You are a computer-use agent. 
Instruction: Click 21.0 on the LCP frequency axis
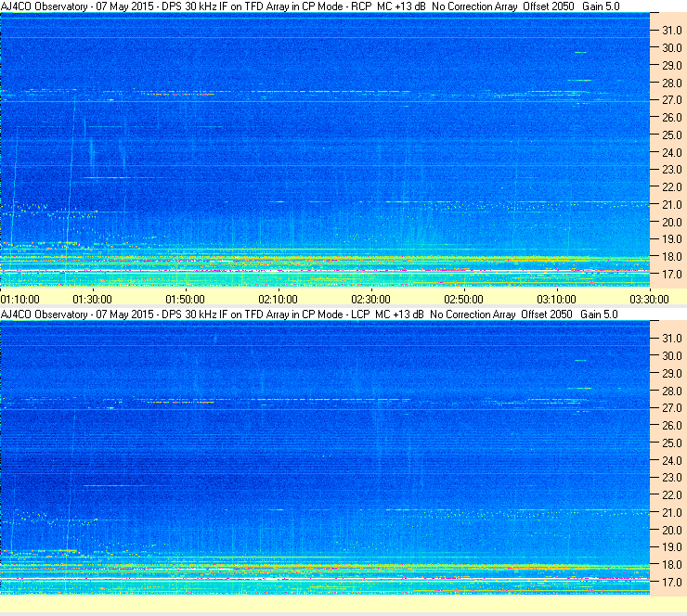(672, 512)
